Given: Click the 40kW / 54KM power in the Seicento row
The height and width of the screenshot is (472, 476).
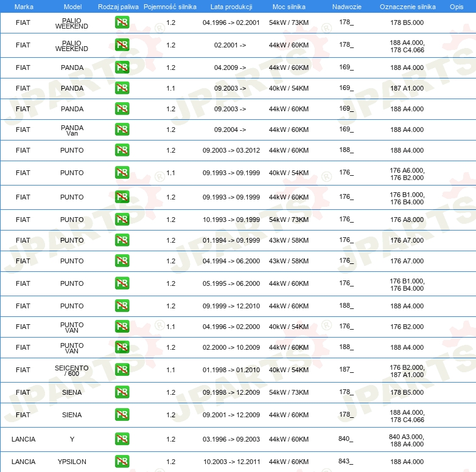Looking at the screenshot, I should click(x=289, y=370).
